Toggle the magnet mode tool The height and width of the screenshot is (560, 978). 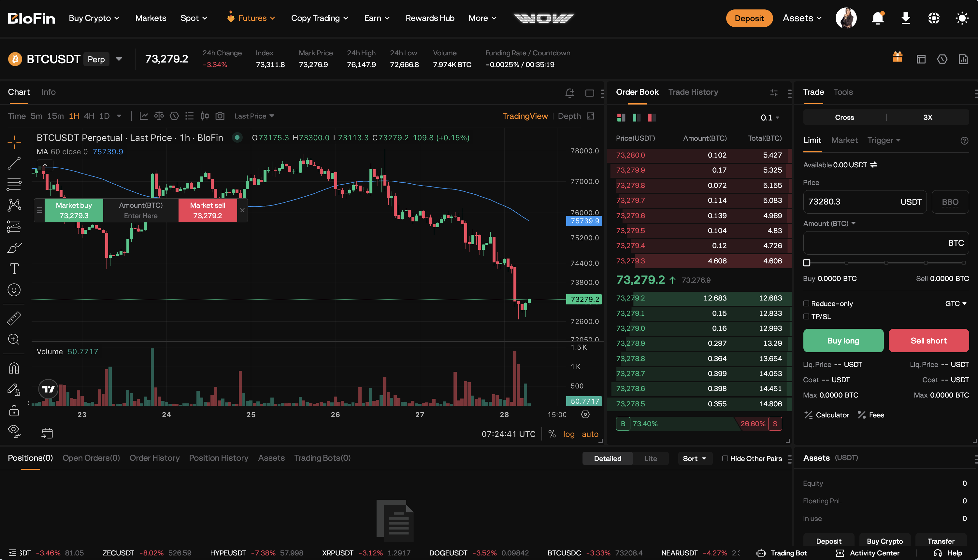[14, 368]
